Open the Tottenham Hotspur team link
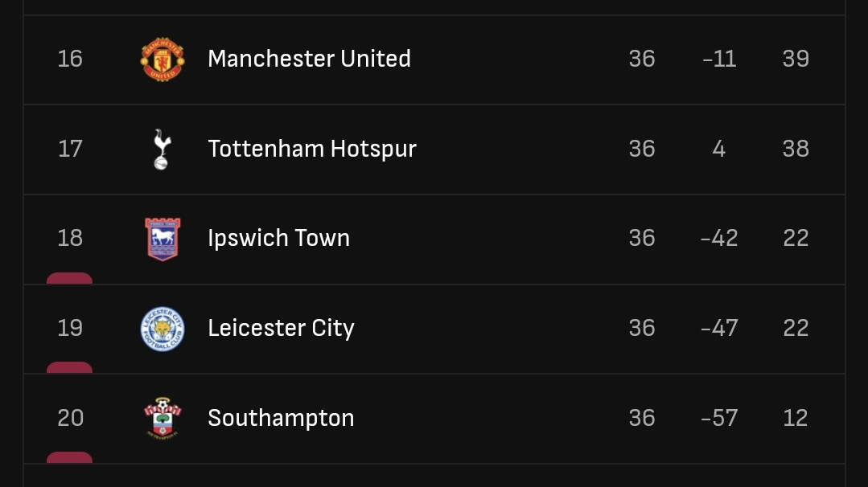This screenshot has height=487, width=868. [312, 149]
